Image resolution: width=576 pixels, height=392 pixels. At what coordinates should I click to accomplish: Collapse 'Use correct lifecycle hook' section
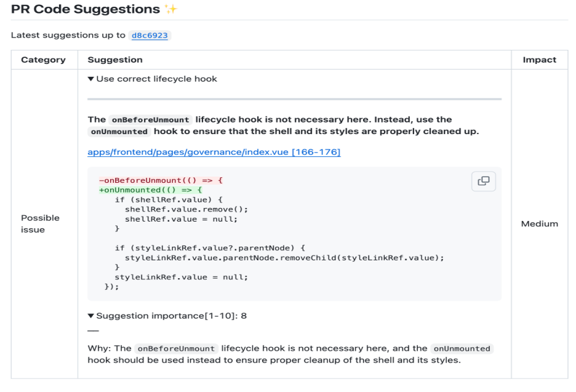click(153, 79)
